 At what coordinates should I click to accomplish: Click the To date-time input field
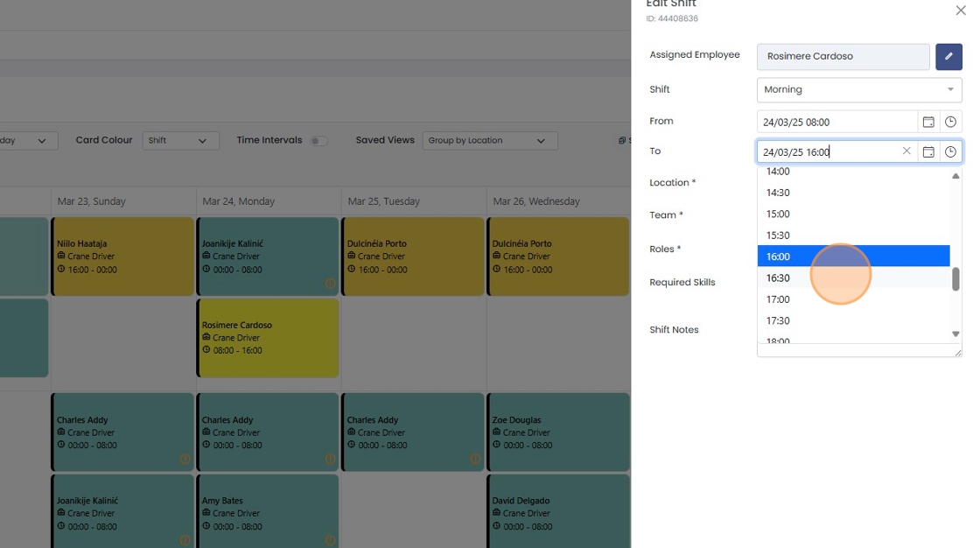[829, 152]
